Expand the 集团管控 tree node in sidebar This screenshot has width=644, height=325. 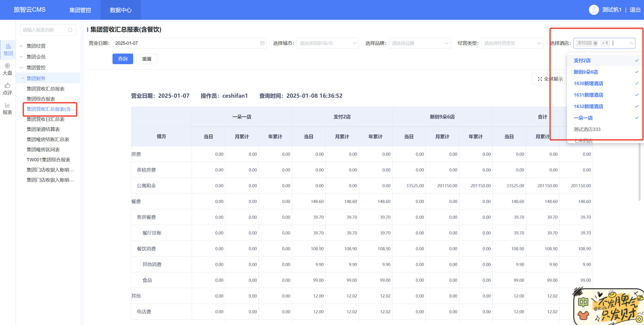(x=22, y=68)
